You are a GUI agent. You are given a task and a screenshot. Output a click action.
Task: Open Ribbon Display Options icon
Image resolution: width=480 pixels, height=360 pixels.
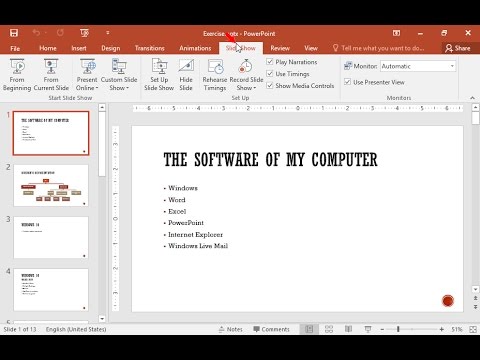point(396,33)
